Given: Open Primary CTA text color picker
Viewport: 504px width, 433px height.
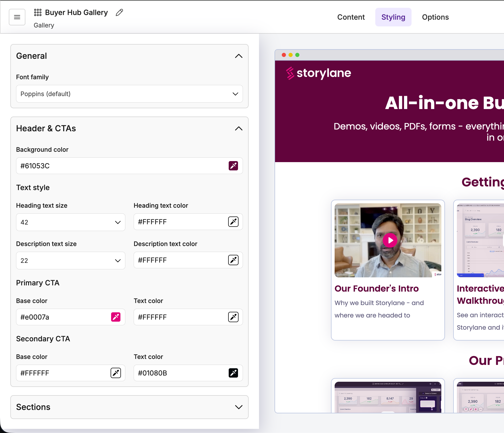Looking at the screenshot, I should point(233,317).
